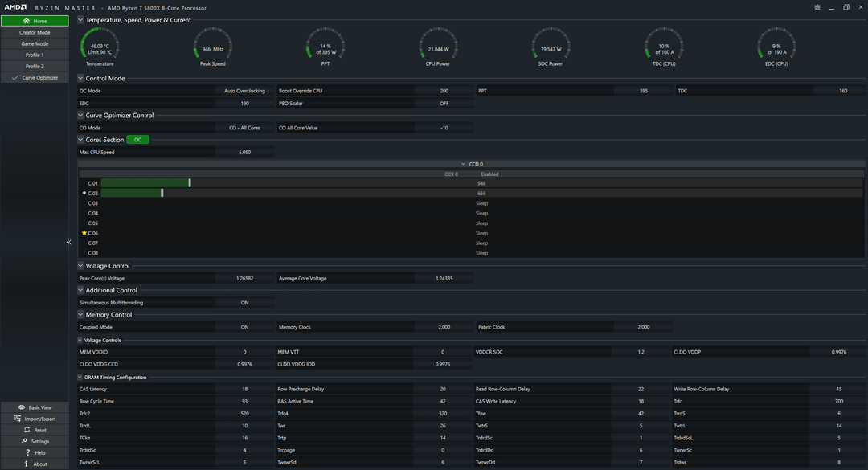Switch to Creator Mode profile
868x470 pixels.
[35, 33]
